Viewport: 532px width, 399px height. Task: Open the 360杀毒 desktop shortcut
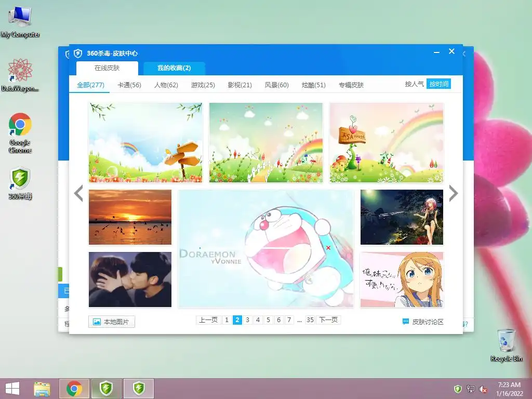click(x=20, y=182)
